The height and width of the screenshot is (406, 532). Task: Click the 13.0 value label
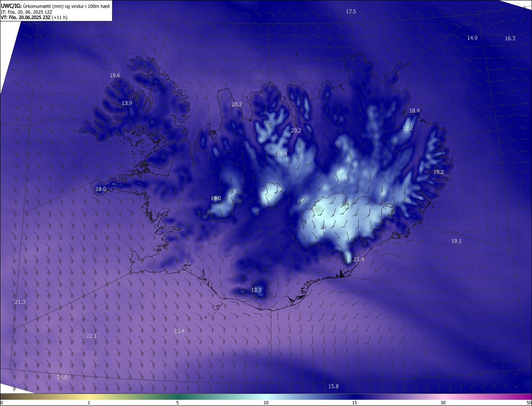[101, 189]
